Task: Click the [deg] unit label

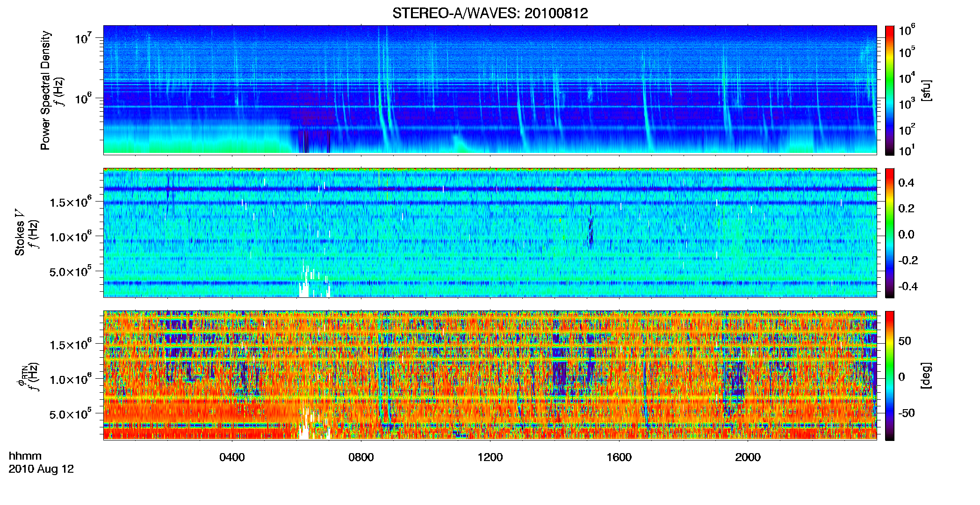Action: click(x=926, y=375)
